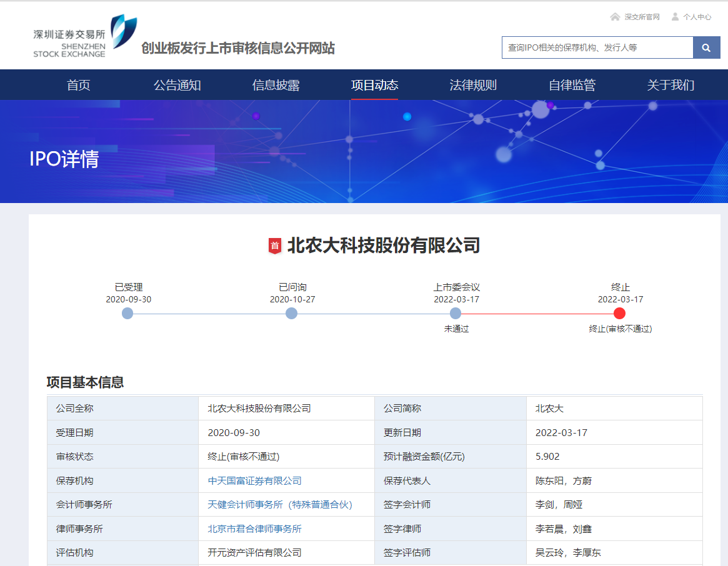Click the 签字评估师 value 吴云玲，李厚东
Viewport: 728px width, 566px height.
[568, 553]
